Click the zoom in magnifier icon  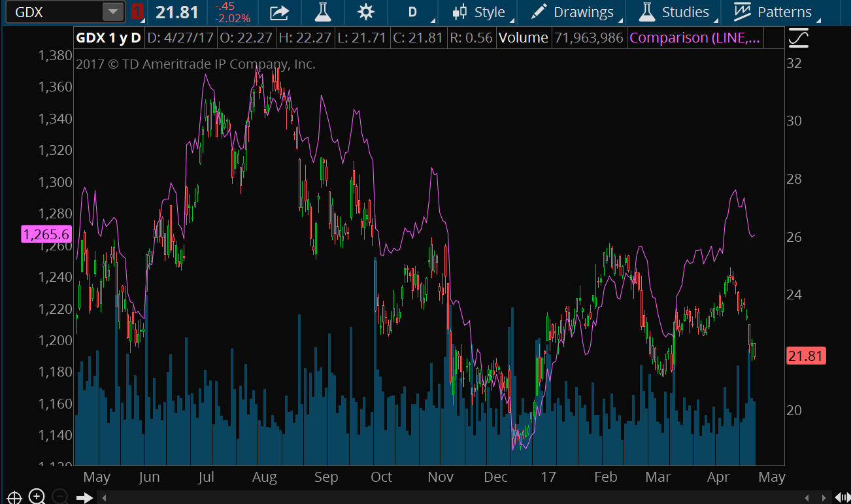pos(37,497)
